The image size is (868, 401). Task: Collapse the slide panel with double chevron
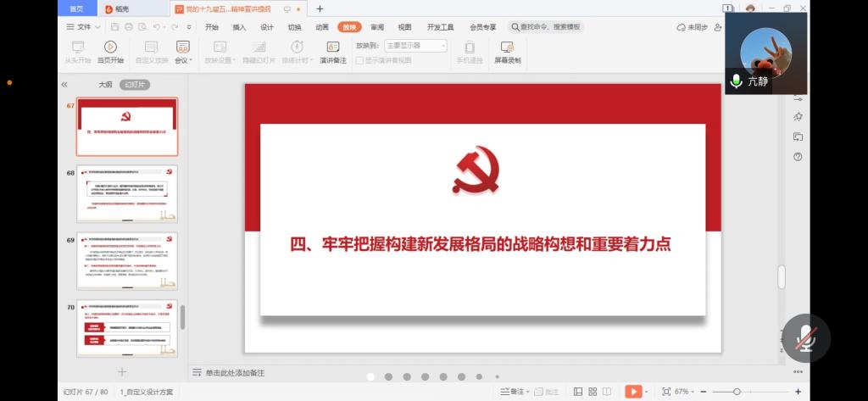coord(64,85)
